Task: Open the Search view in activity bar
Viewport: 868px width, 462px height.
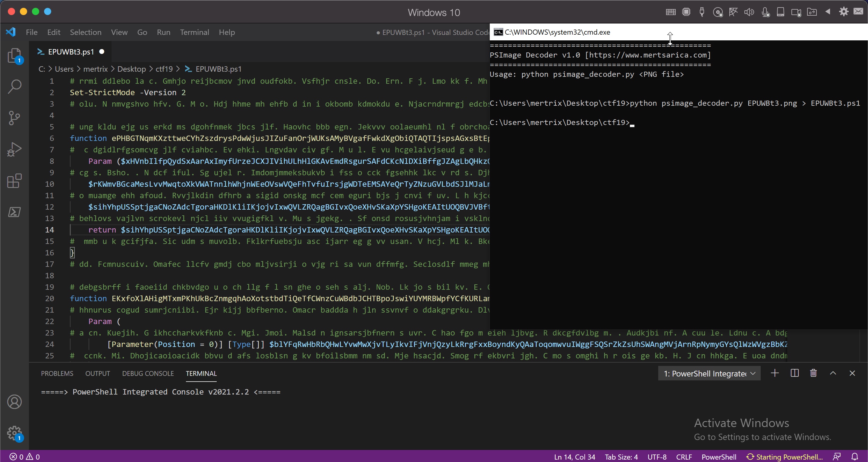Action: point(14,86)
